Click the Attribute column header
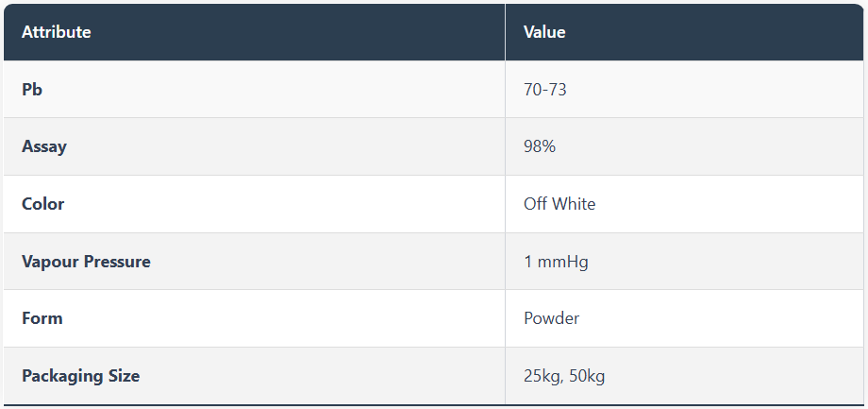Image resolution: width=868 pixels, height=409 pixels. [57, 32]
